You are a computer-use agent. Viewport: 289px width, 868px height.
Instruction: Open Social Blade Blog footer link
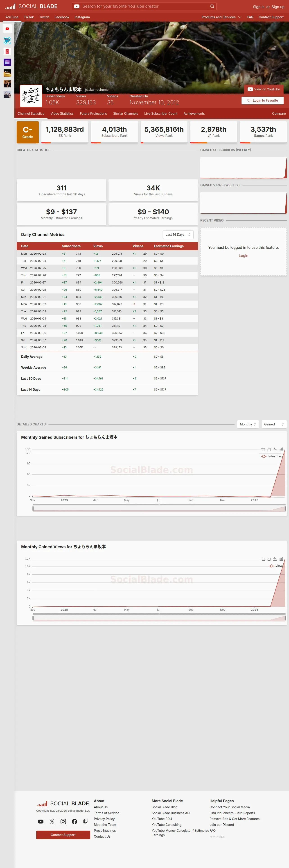tap(165, 807)
